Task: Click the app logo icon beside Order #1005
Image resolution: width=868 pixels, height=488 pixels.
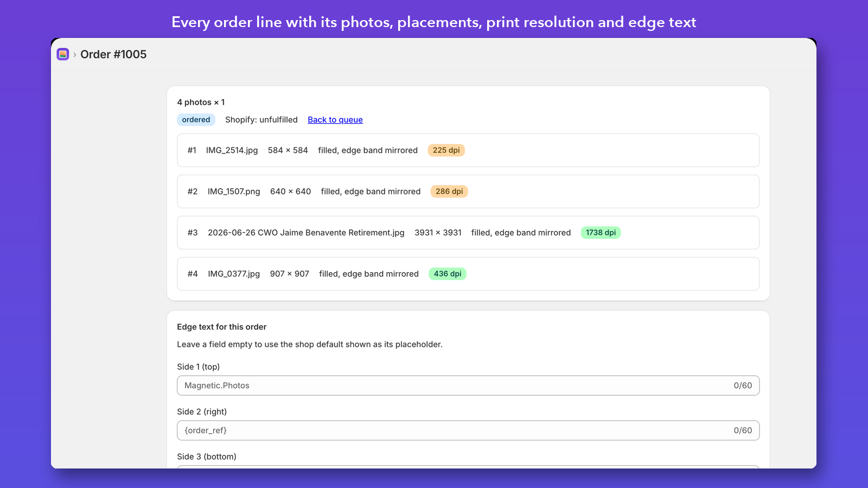Action: [x=63, y=54]
